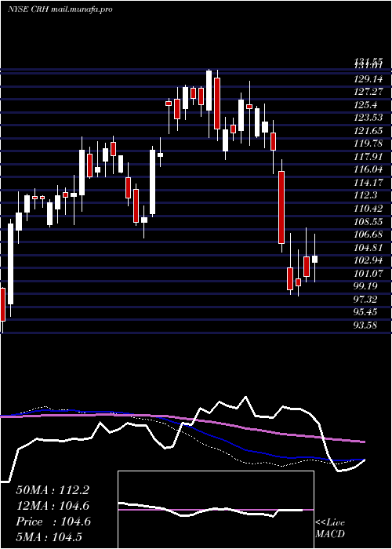Click the 108.55 price axis label
The height and width of the screenshot is (549, 392).
[368, 222]
